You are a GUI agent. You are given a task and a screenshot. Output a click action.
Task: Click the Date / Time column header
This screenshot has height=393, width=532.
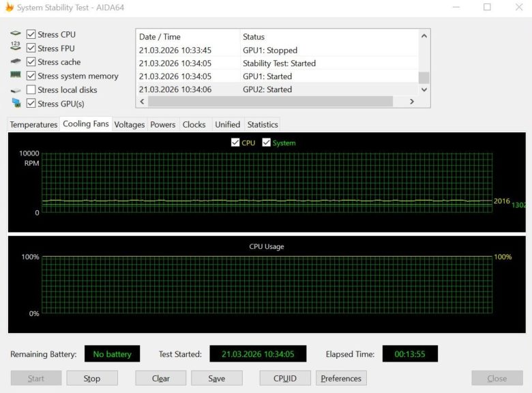click(x=188, y=37)
